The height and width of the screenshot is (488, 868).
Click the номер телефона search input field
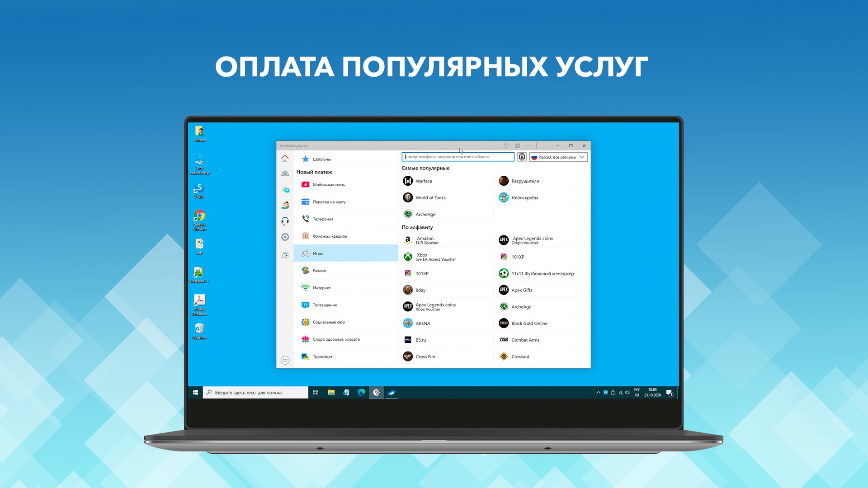[458, 157]
